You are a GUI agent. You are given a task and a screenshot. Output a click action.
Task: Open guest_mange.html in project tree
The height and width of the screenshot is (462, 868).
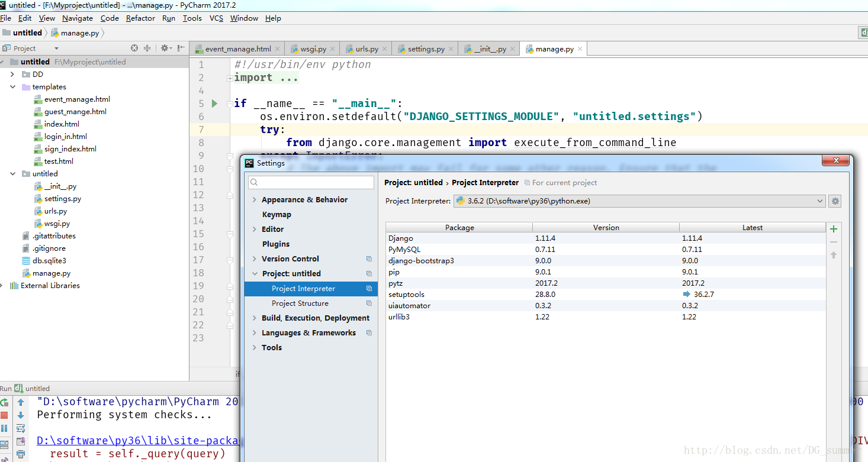(x=75, y=111)
